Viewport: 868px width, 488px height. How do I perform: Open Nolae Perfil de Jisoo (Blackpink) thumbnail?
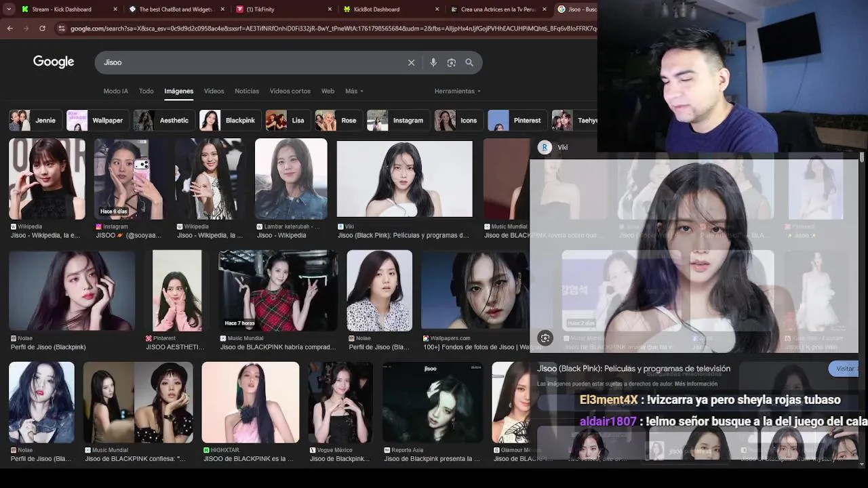click(x=72, y=290)
